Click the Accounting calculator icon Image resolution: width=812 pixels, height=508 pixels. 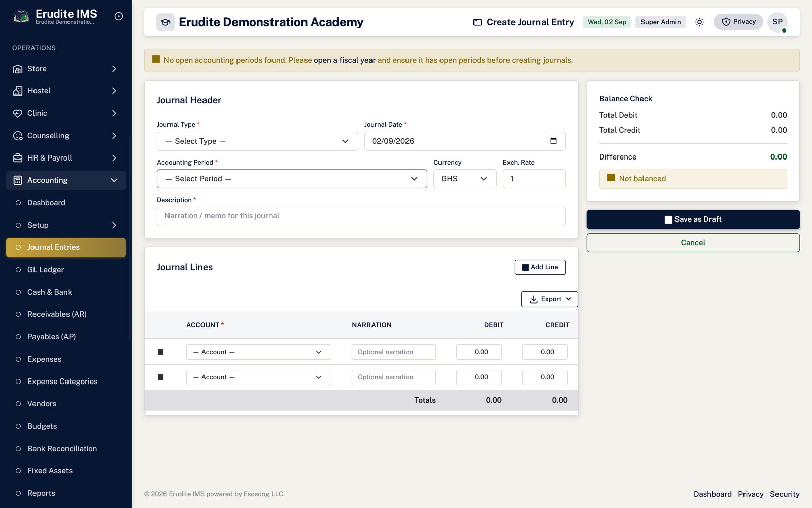[x=18, y=180]
